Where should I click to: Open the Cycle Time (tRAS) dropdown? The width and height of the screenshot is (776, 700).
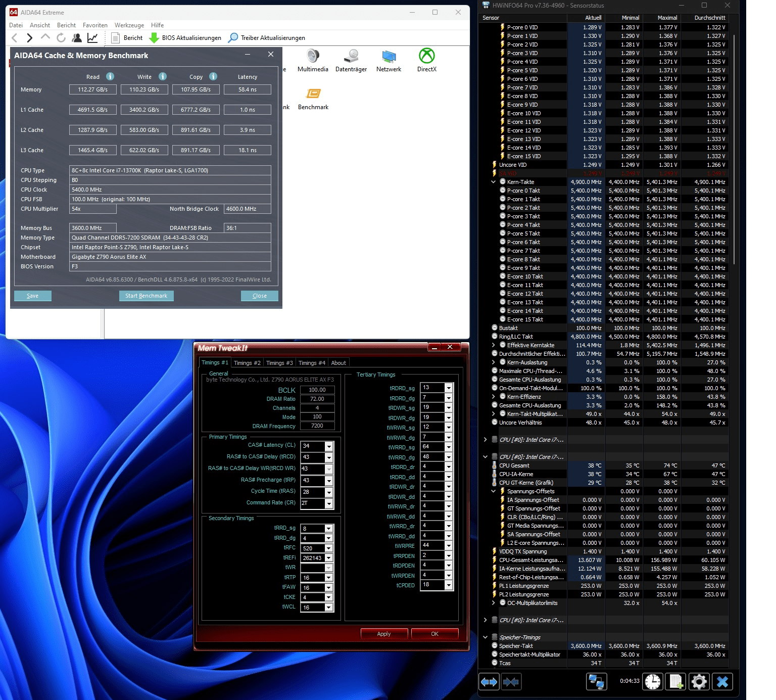click(x=329, y=492)
